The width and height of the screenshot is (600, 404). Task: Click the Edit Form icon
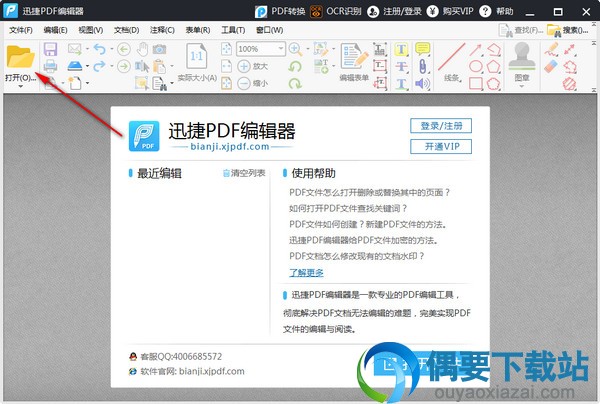pyautogui.click(x=354, y=56)
